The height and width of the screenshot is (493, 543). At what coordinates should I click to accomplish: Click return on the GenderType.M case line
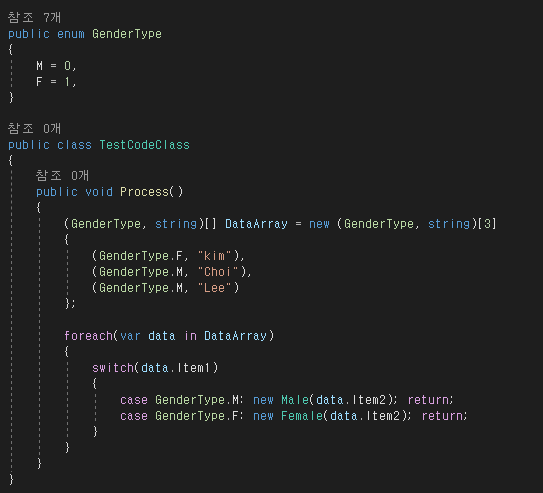click(x=428, y=400)
